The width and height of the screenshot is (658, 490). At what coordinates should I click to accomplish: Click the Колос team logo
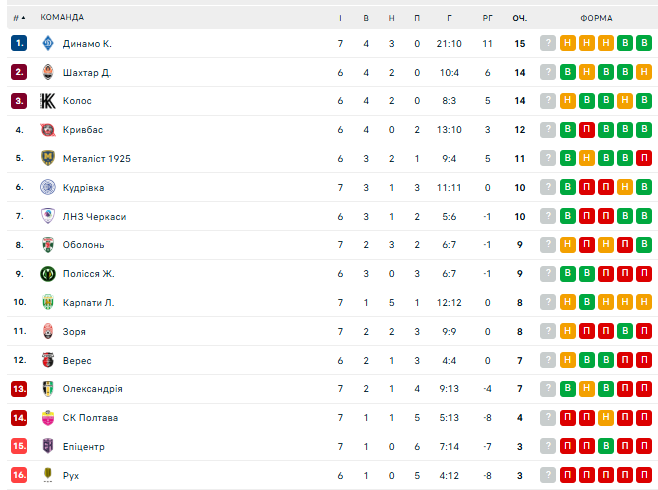pos(48,101)
